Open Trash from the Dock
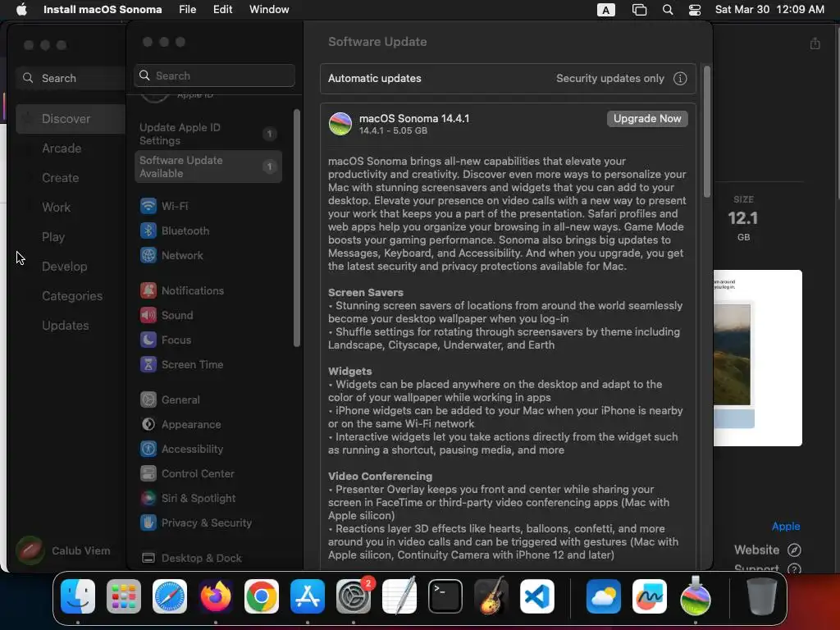Image resolution: width=840 pixels, height=630 pixels. (x=762, y=596)
